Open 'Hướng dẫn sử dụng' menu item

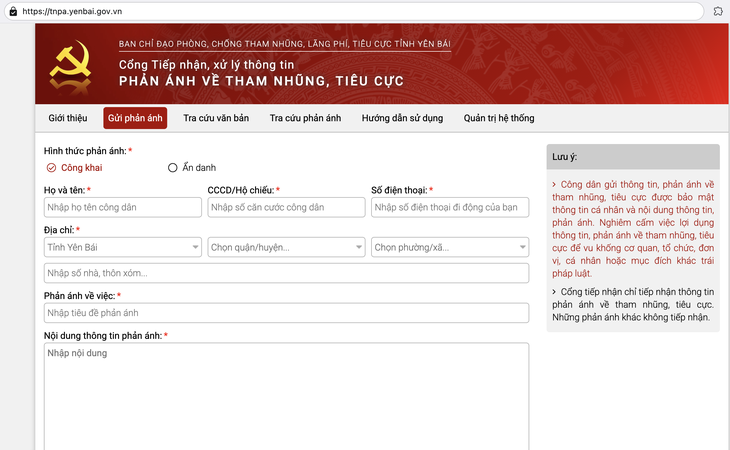402,118
